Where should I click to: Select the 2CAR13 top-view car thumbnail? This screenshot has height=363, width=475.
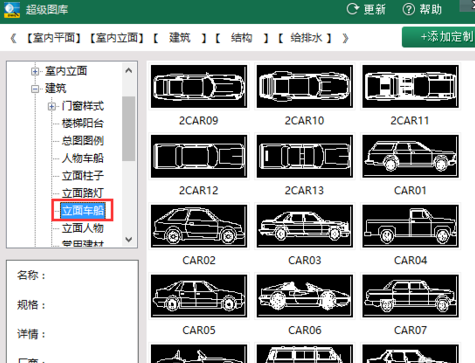pos(305,156)
